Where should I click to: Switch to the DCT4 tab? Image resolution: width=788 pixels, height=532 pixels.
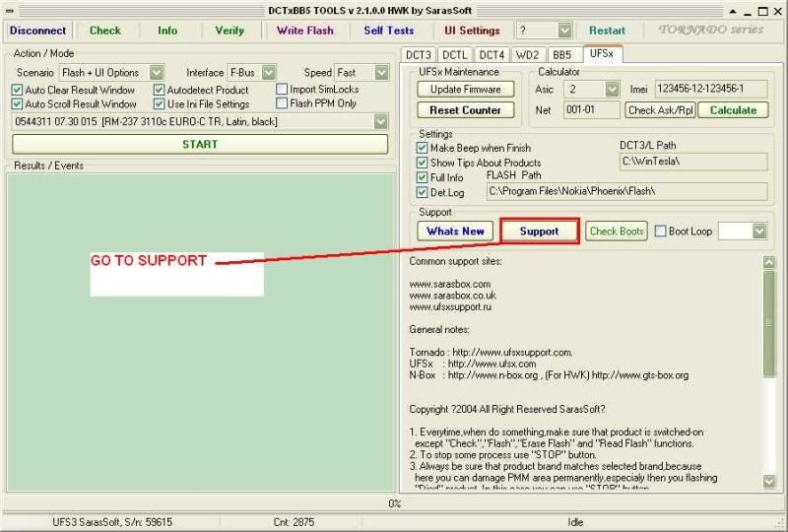click(x=492, y=55)
